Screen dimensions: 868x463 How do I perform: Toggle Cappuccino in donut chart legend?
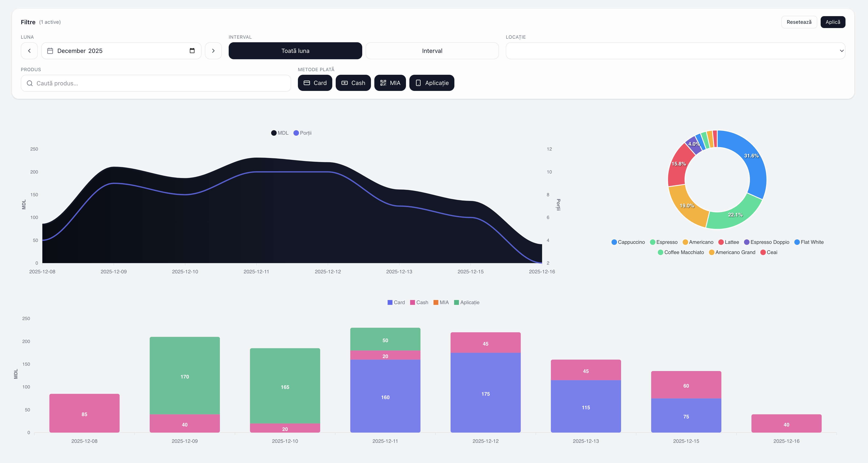click(614, 242)
